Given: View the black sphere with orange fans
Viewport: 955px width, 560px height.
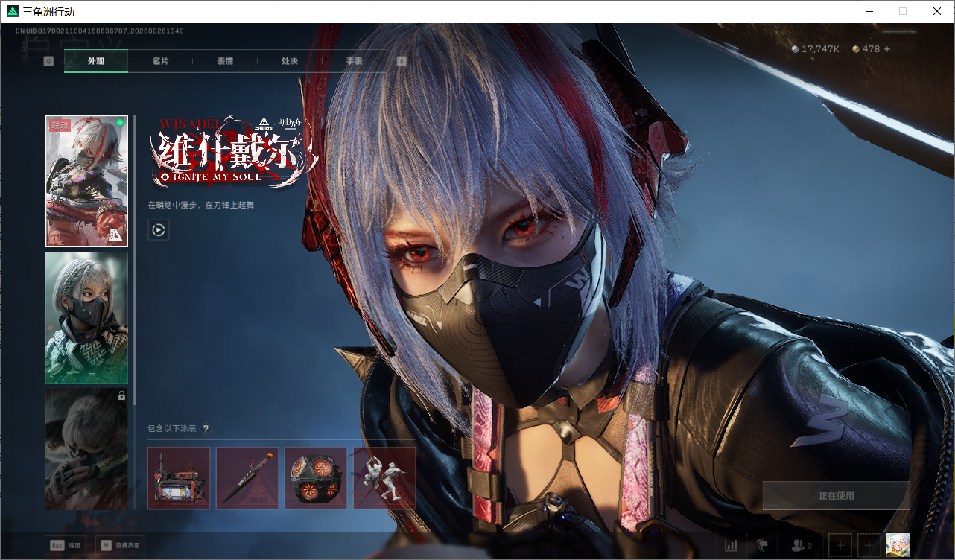Looking at the screenshot, I should click(x=316, y=478).
